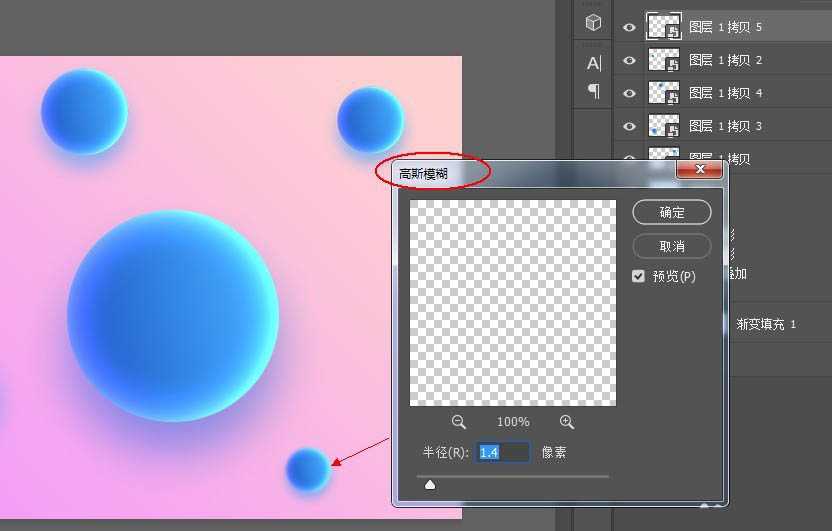The image size is (832, 531).
Task: Toggle visibility of 图层 1 拷贝 4
Action: (x=629, y=94)
